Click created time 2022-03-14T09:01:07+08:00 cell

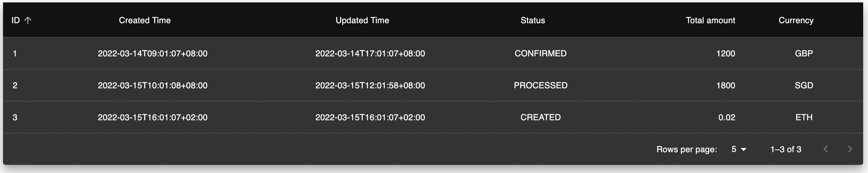point(152,54)
